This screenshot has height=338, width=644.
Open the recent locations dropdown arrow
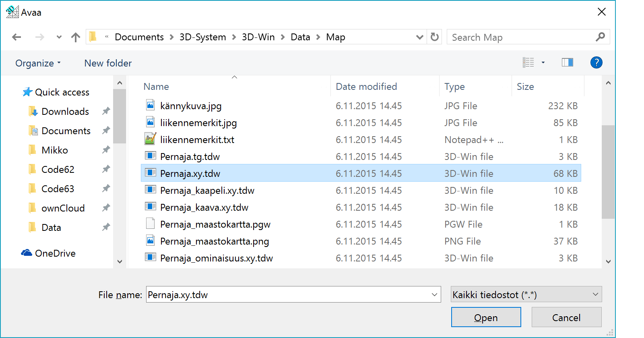[x=59, y=37]
